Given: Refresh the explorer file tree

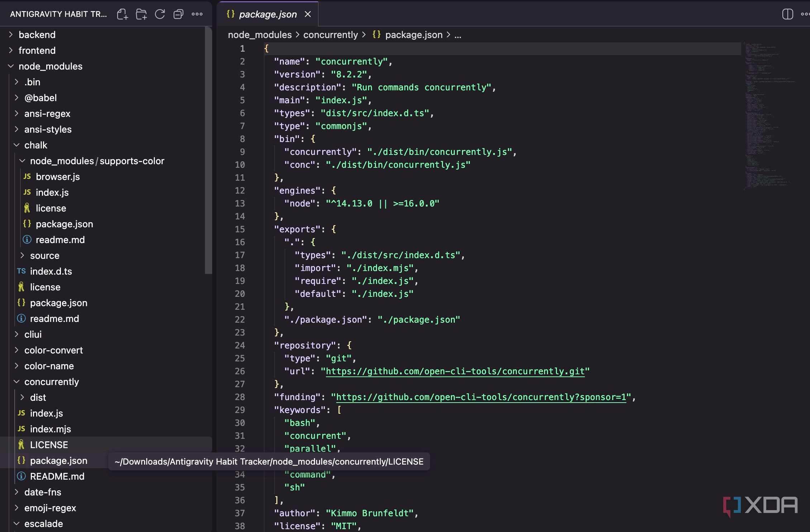Looking at the screenshot, I should point(160,14).
